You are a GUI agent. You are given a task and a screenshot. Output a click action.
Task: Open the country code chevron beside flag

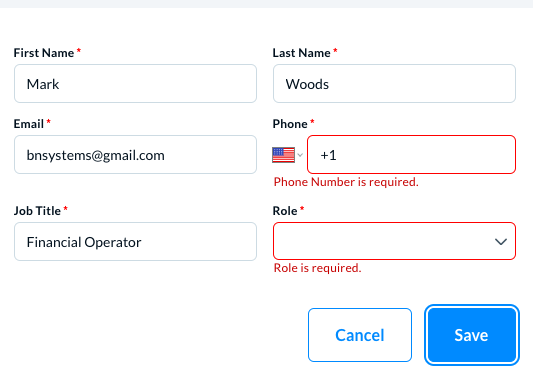[x=300, y=155]
